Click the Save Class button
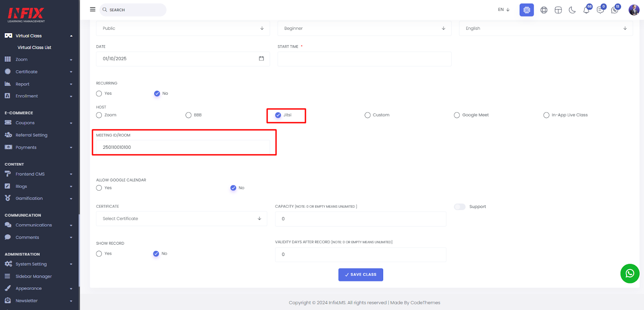Image resolution: width=644 pixels, height=310 pixels. 361,275
